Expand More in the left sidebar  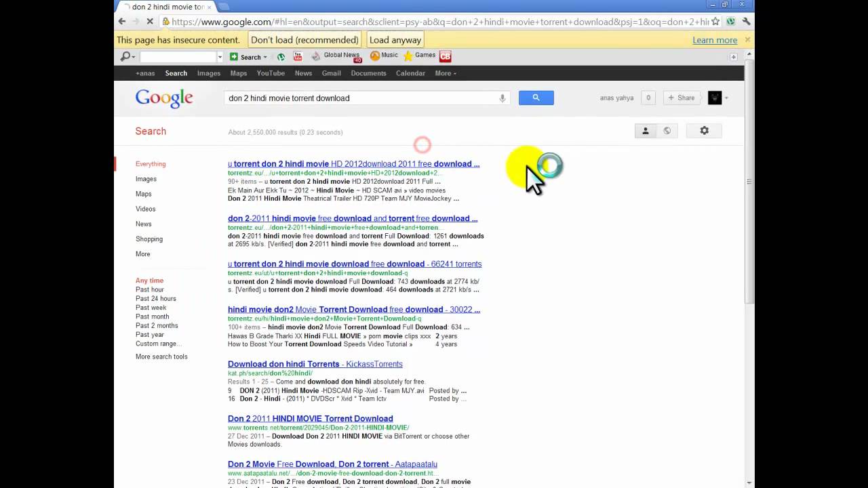pos(142,253)
